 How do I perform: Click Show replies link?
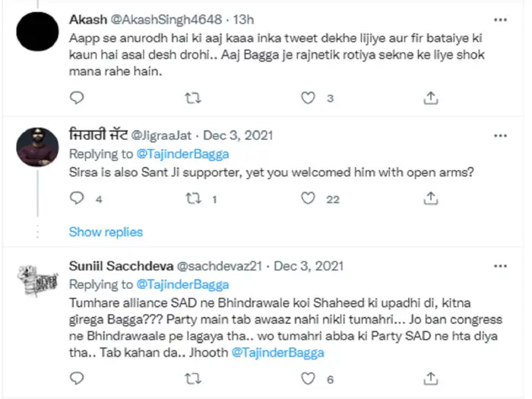point(106,232)
